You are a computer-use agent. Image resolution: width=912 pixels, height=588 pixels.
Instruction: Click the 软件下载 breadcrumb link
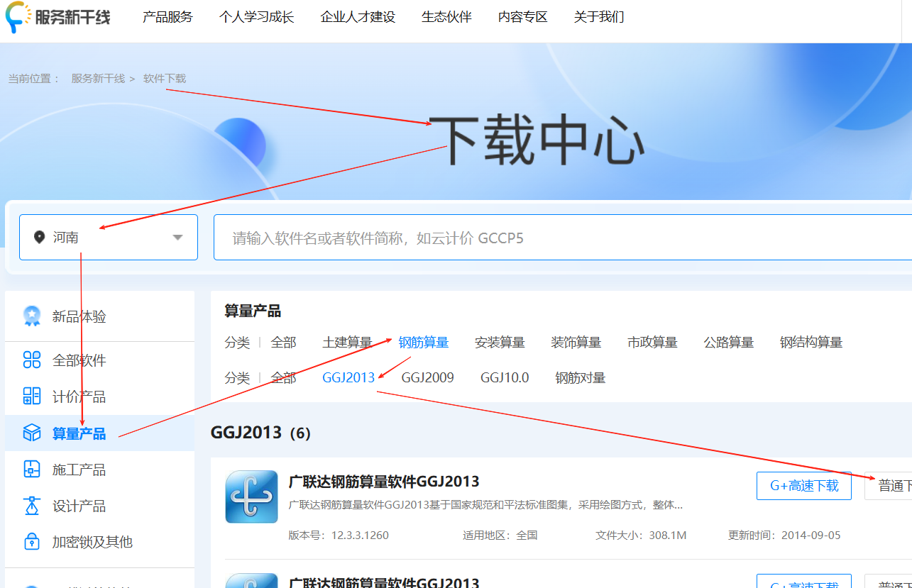pyautogui.click(x=165, y=79)
